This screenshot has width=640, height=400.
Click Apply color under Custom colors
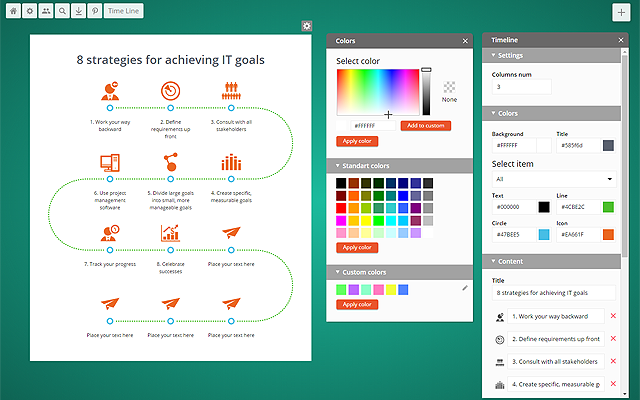point(357,304)
